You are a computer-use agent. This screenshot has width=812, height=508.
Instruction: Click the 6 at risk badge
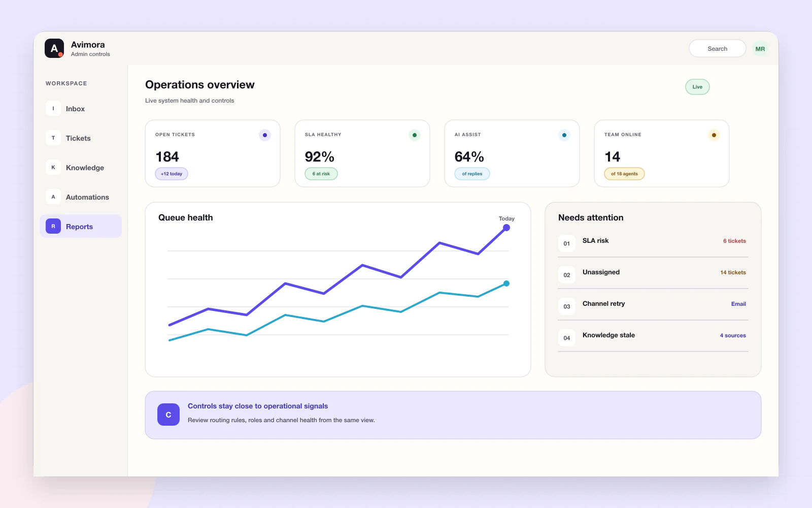tap(321, 174)
